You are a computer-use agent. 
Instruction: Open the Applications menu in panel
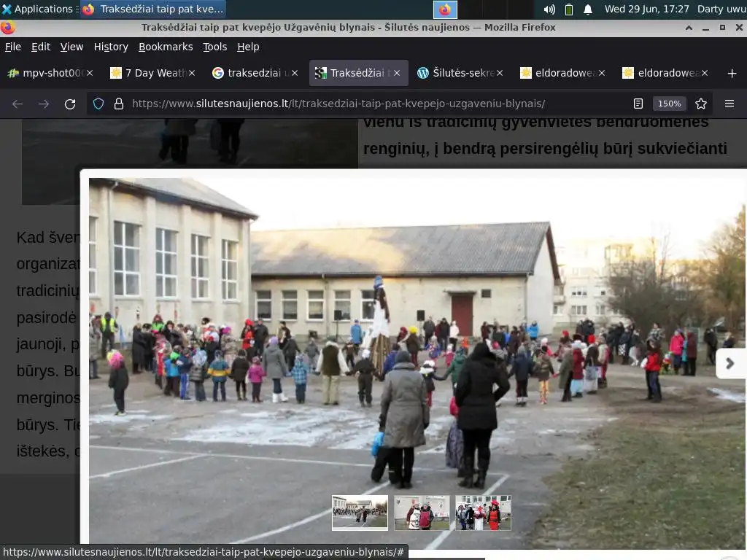tap(38, 9)
